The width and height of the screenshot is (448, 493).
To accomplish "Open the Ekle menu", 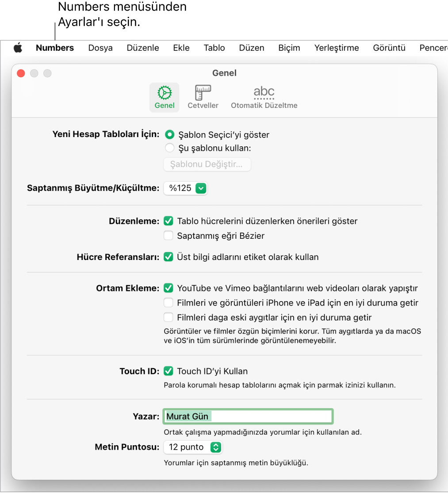I will 181,48.
